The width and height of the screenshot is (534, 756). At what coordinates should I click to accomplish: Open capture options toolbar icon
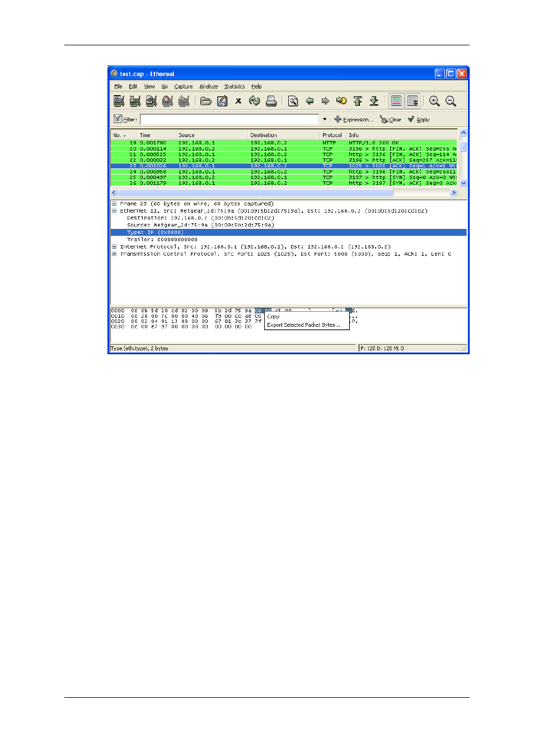coord(135,101)
